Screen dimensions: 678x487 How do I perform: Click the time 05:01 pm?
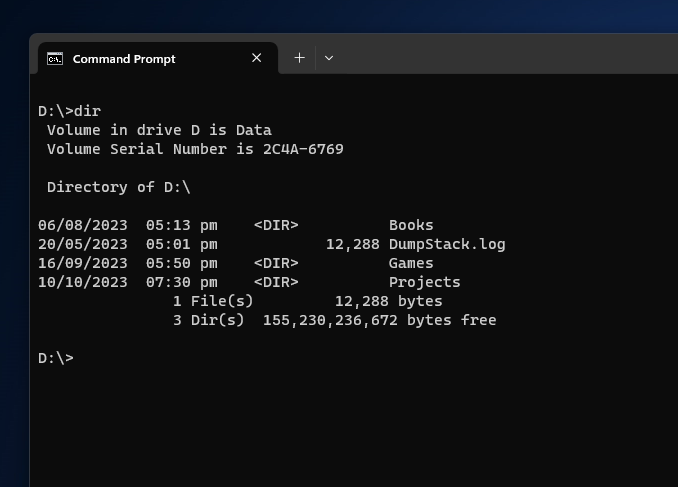coord(182,244)
